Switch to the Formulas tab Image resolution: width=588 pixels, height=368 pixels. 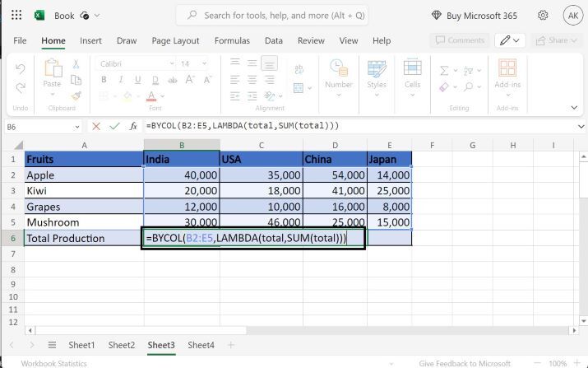(232, 40)
